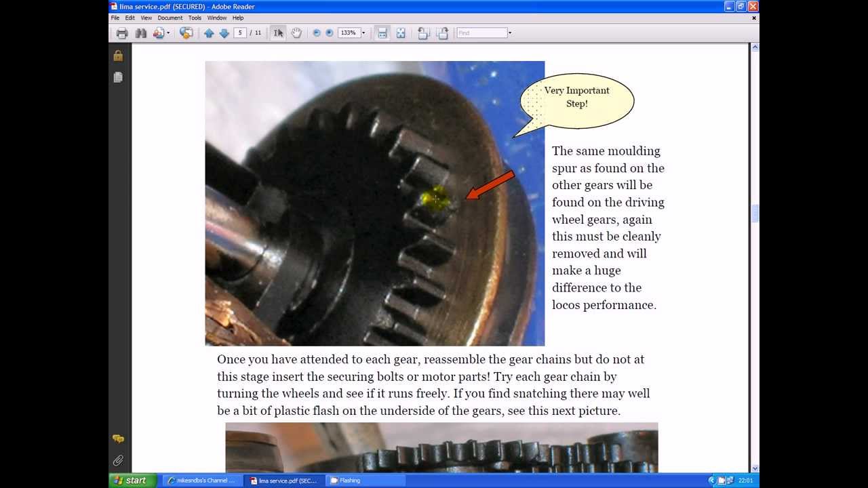Click the rotate counterclockwise icon
The width and height of the screenshot is (868, 488).
point(423,33)
